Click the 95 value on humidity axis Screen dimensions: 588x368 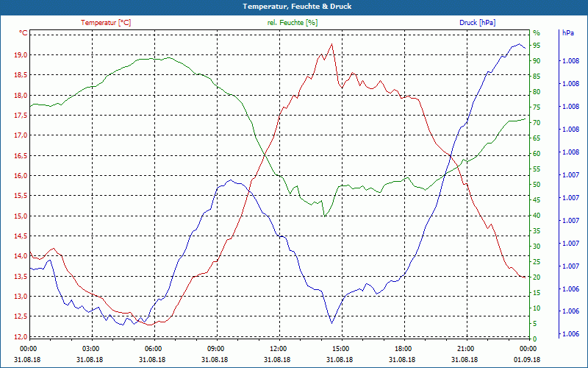tap(537, 46)
